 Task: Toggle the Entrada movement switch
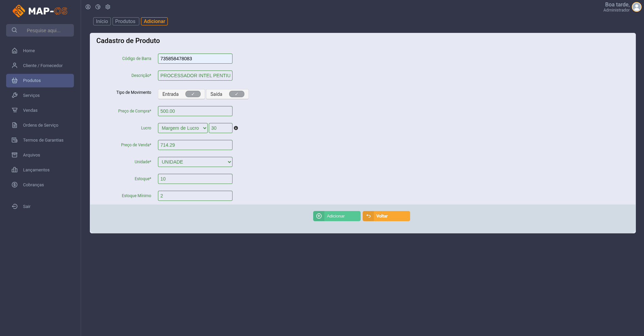click(x=193, y=94)
